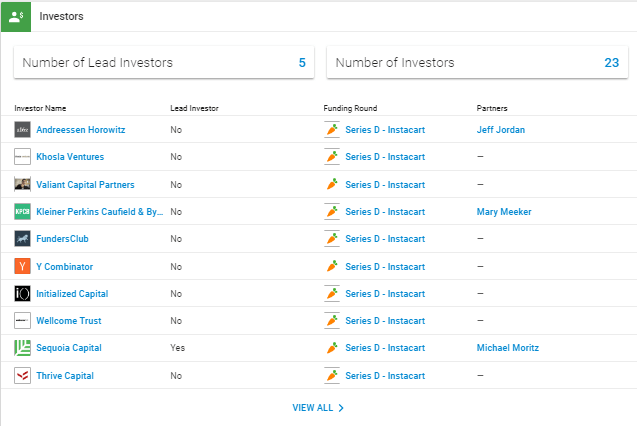The width and height of the screenshot is (637, 426).
Task: Click the lead investors count 5
Action: tap(302, 63)
